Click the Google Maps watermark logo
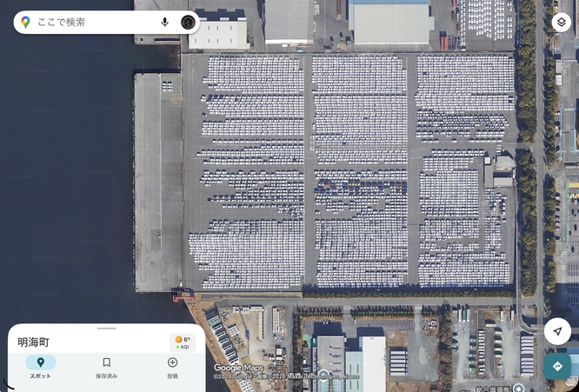 tap(238, 368)
